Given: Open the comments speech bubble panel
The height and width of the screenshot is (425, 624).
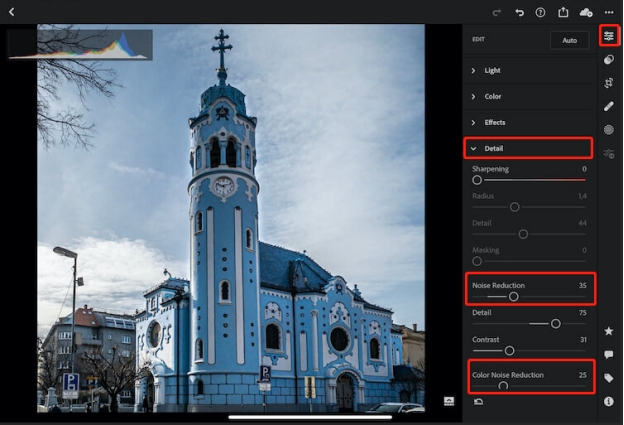Looking at the screenshot, I should coord(609,354).
